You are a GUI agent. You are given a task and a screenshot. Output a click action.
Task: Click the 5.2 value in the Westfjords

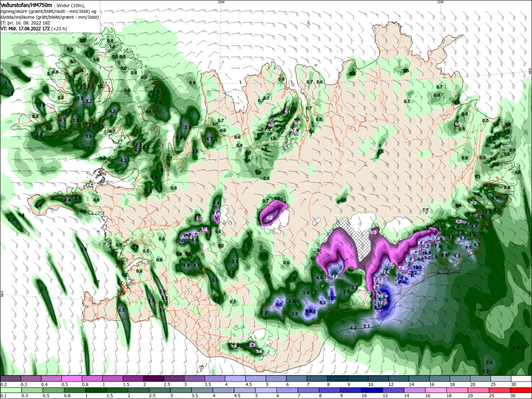89,101
